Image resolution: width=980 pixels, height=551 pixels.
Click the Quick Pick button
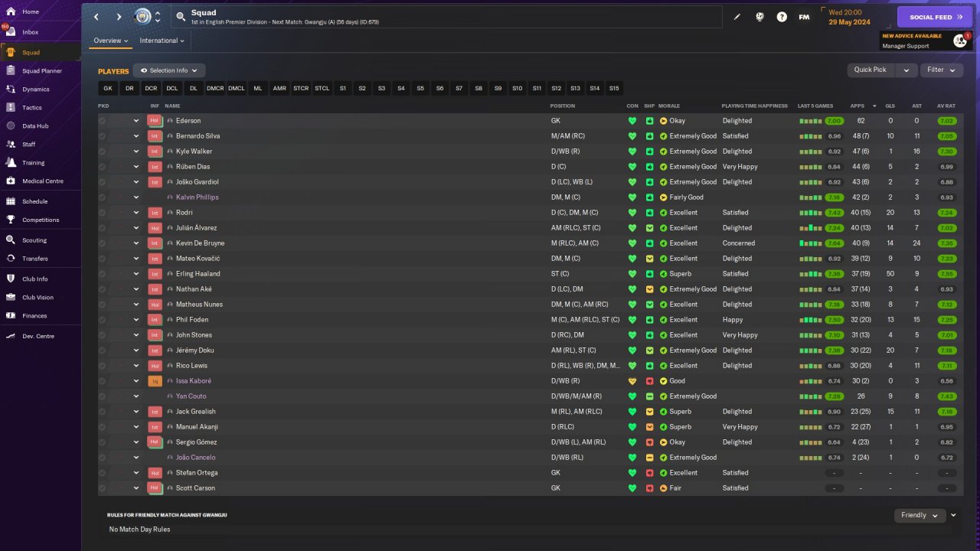point(871,70)
